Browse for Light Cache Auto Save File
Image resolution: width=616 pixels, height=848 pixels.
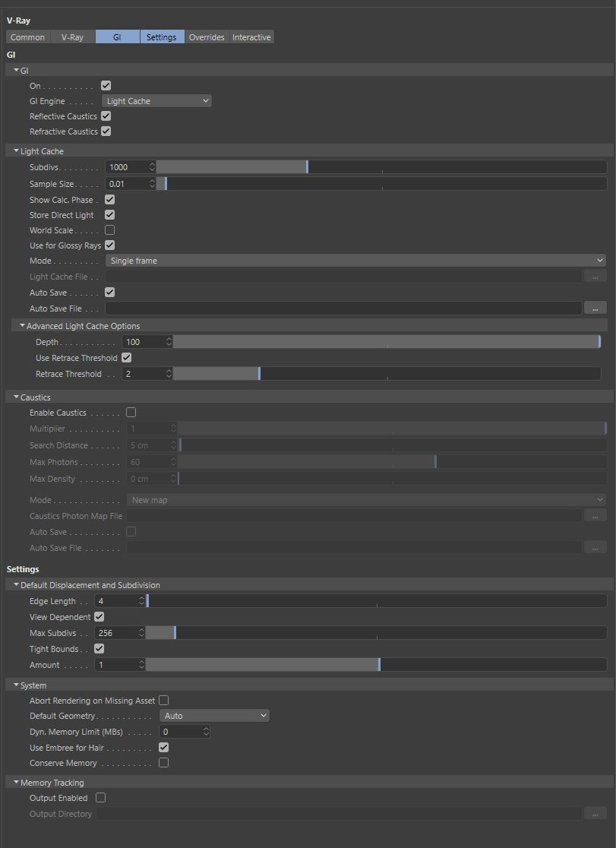coord(595,309)
